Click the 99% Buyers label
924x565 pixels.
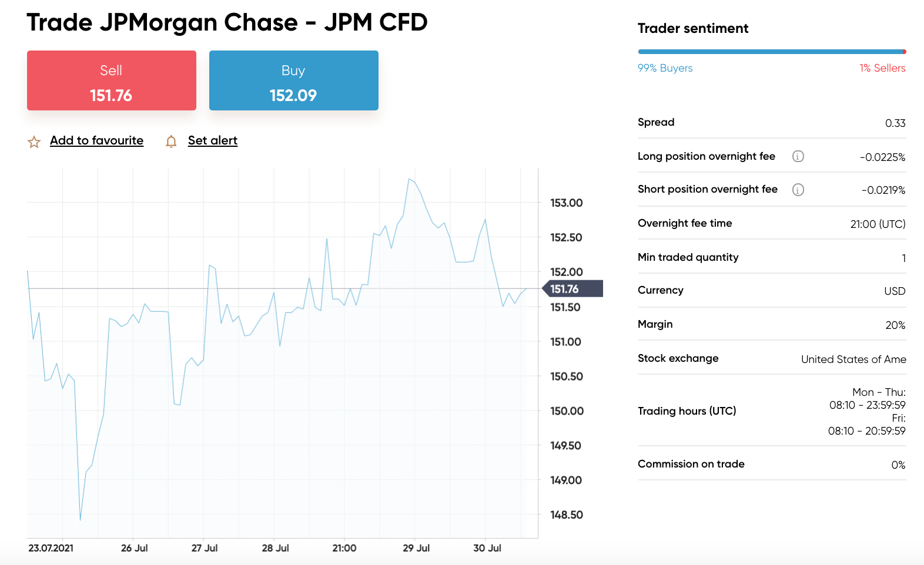665,68
